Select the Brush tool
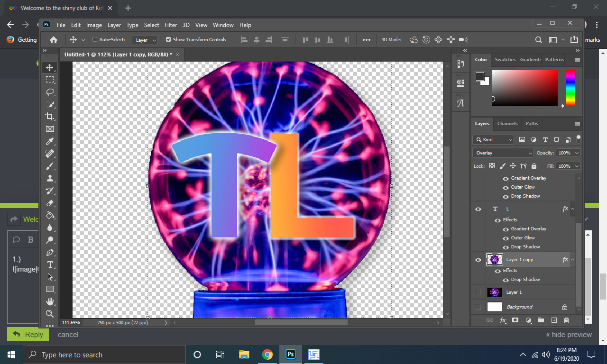607x364 pixels. point(50,166)
